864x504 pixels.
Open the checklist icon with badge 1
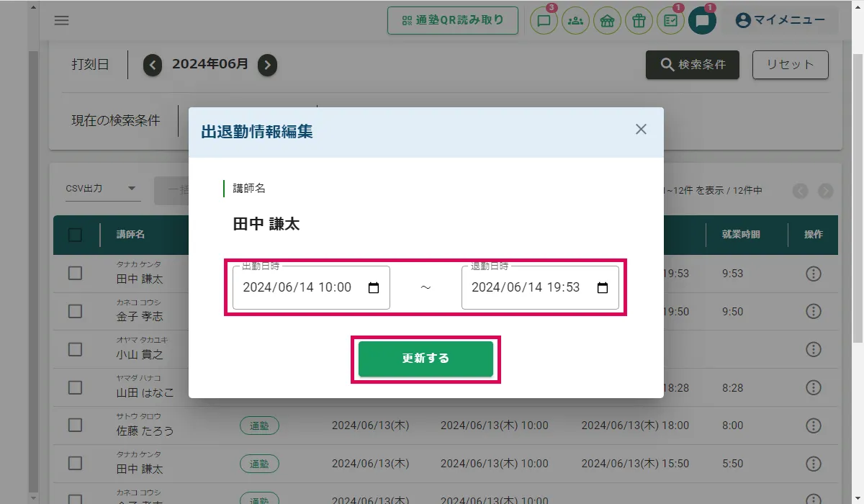point(670,21)
